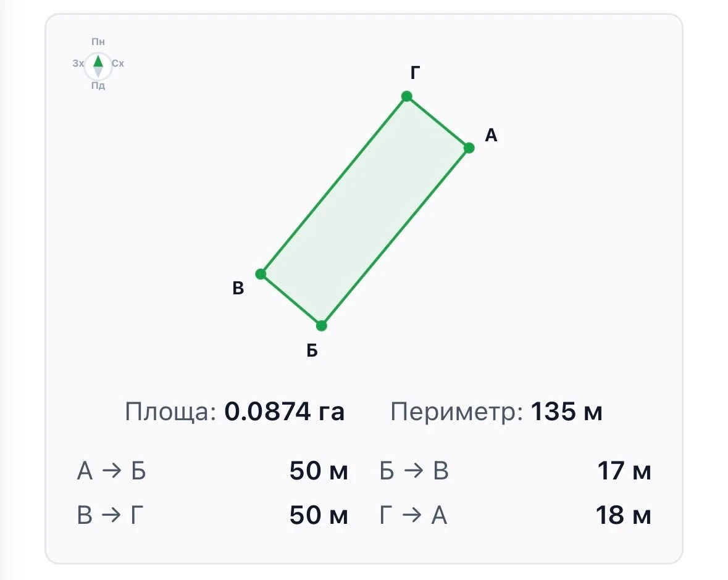Screen dimensions: 728x580
Task: Click the green vertex point Б
Action: [321, 326]
